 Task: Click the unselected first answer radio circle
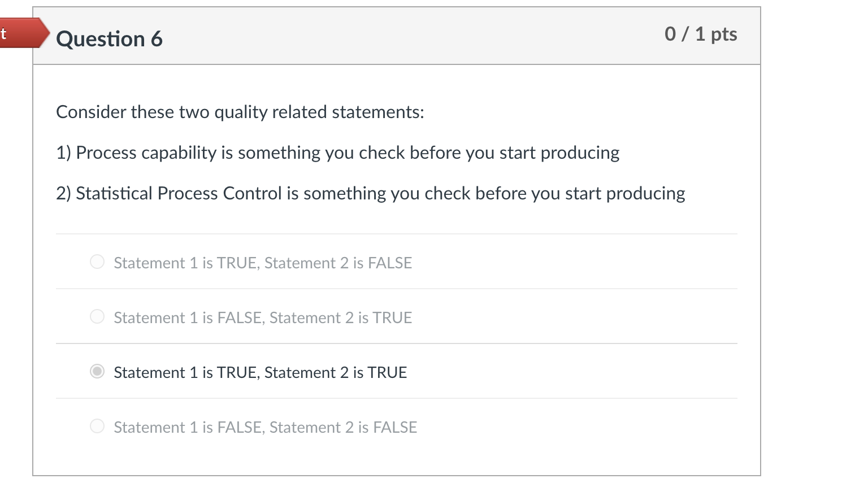97,262
